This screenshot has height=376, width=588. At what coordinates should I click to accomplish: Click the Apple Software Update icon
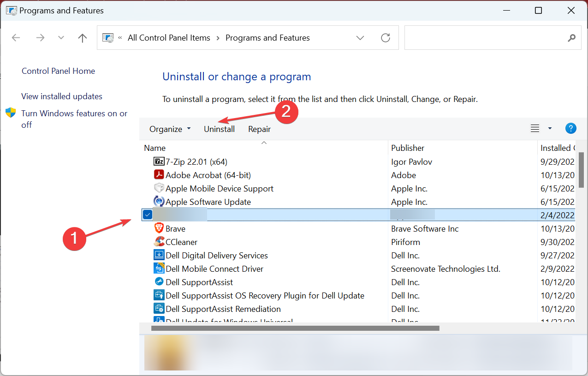(159, 202)
